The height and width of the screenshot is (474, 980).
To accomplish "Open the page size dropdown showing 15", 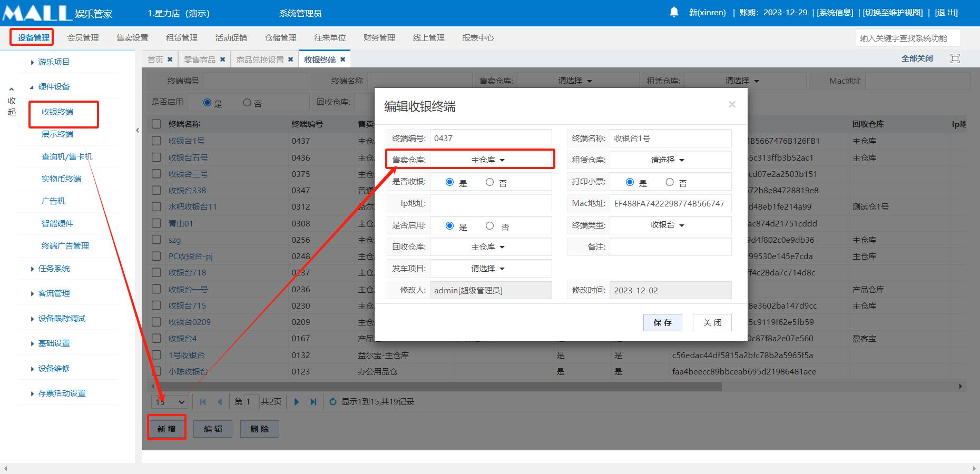I will [x=170, y=402].
